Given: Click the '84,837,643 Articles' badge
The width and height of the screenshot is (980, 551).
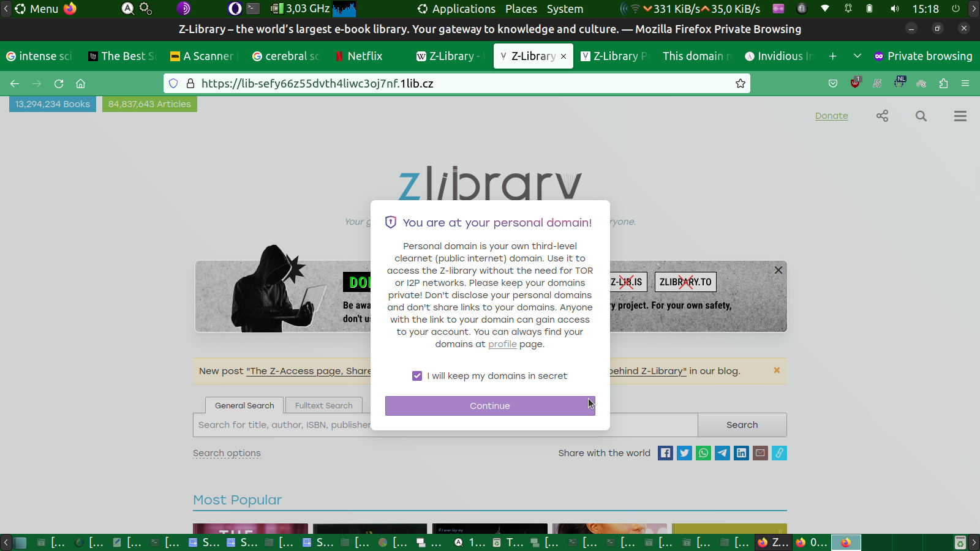Looking at the screenshot, I should (x=149, y=104).
